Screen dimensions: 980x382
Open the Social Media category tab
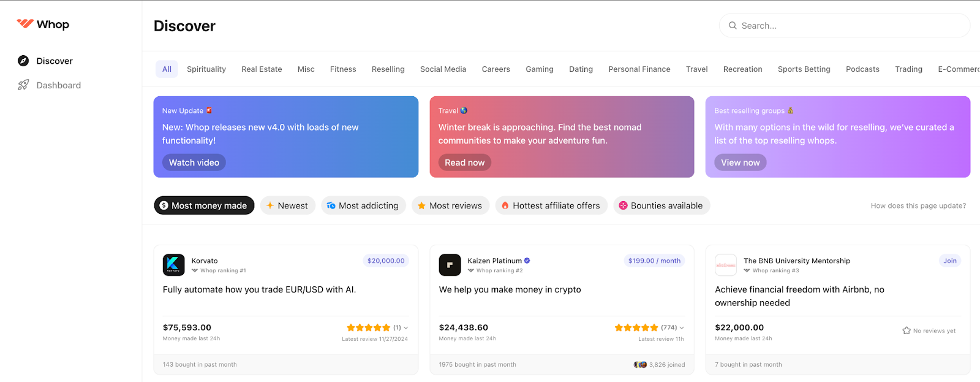443,69
